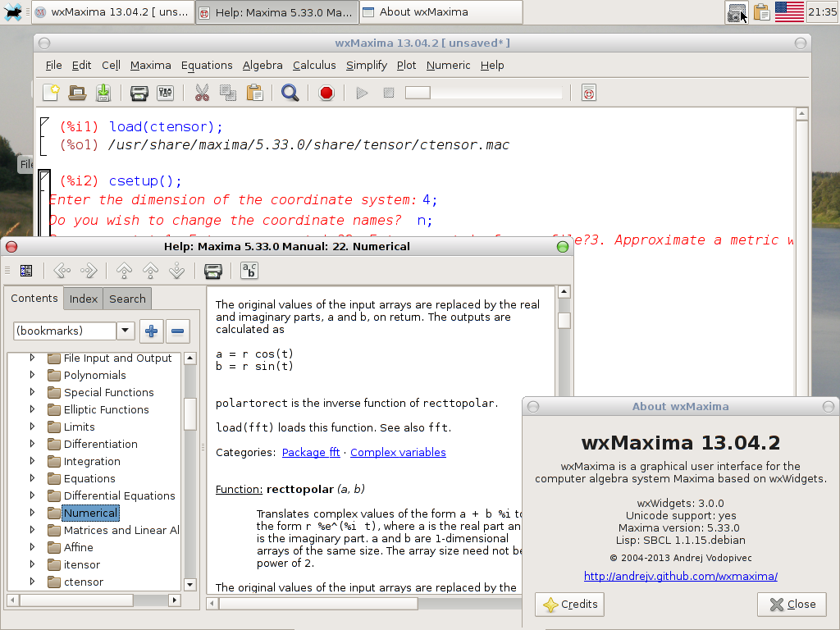Select the itensor tree item
This screenshot has height=630, width=840.
click(82, 564)
